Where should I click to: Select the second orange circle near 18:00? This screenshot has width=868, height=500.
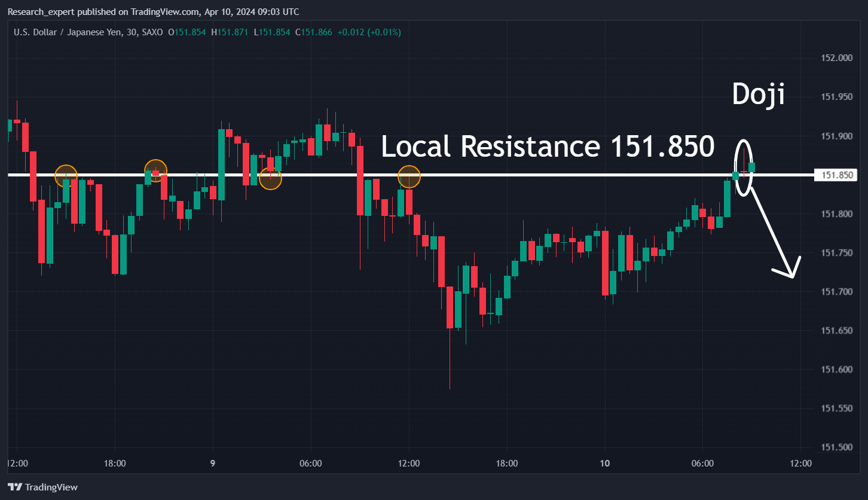click(155, 171)
